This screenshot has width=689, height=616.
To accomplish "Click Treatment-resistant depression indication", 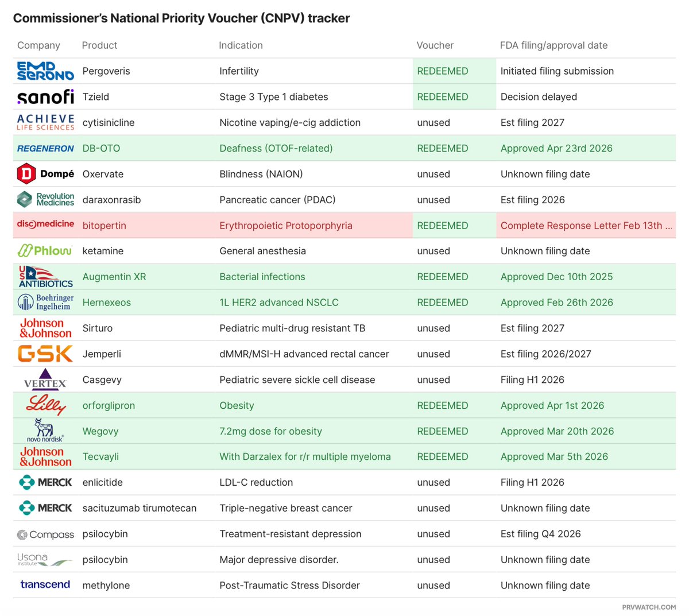I will [x=291, y=534].
